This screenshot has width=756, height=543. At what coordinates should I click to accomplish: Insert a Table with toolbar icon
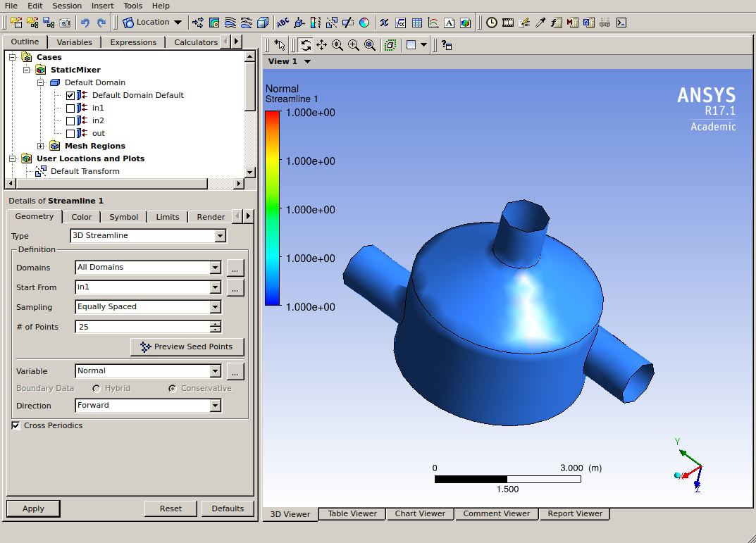click(417, 23)
